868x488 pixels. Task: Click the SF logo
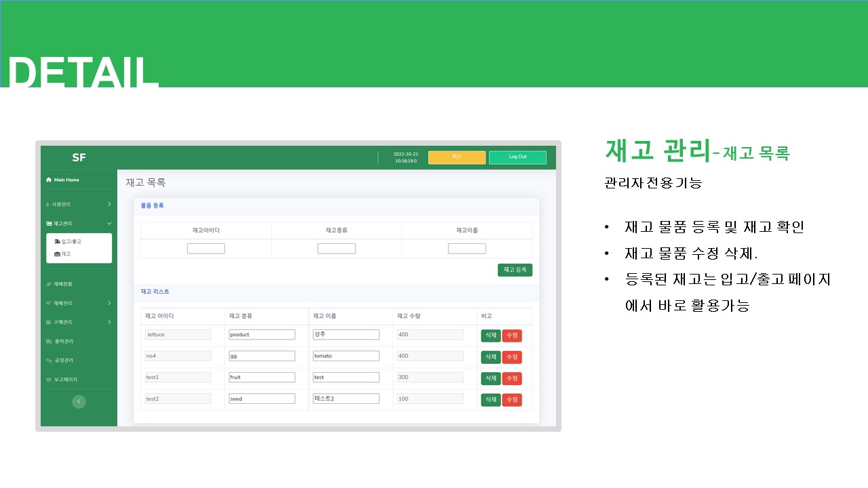[79, 157]
